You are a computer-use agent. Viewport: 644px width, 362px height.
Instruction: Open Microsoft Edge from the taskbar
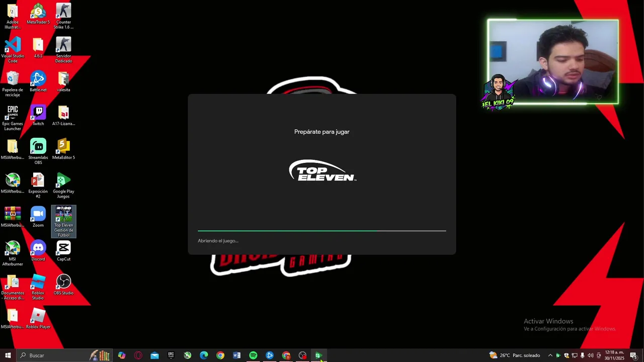pyautogui.click(x=204, y=355)
